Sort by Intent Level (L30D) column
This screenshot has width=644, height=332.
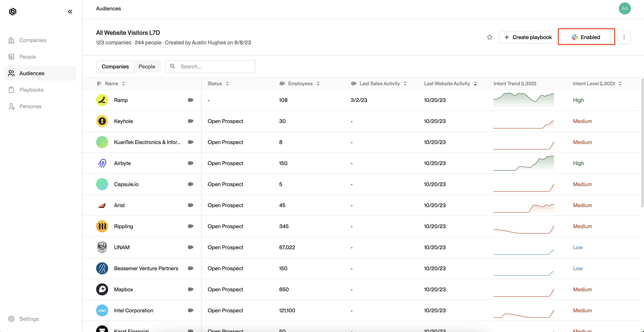[620, 84]
